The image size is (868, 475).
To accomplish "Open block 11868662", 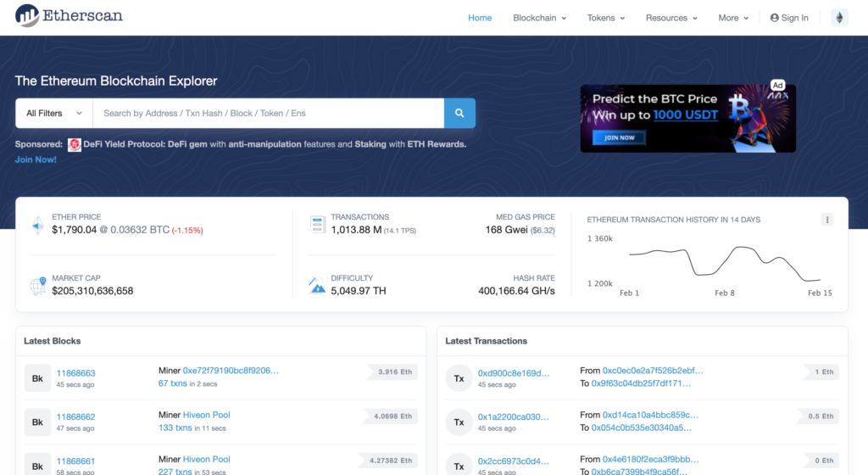I will 75,416.
